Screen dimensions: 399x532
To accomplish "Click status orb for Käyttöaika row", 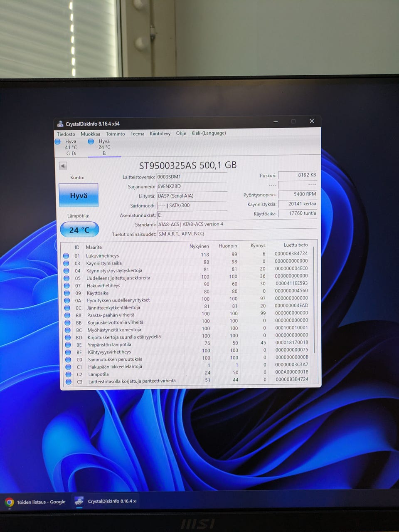I will 66,293.
